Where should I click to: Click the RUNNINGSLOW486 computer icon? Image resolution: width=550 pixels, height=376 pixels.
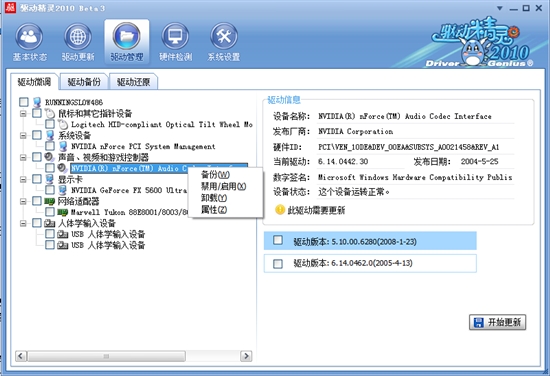coord(37,102)
